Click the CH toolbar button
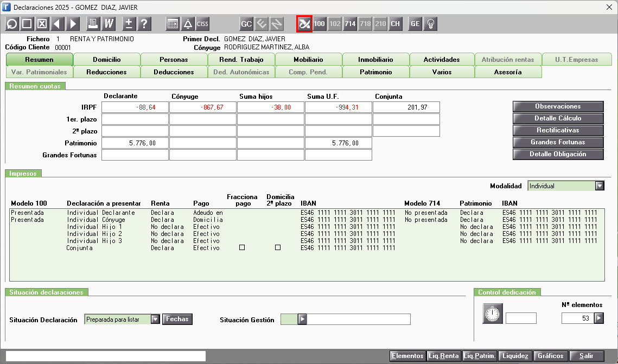 pos(395,24)
